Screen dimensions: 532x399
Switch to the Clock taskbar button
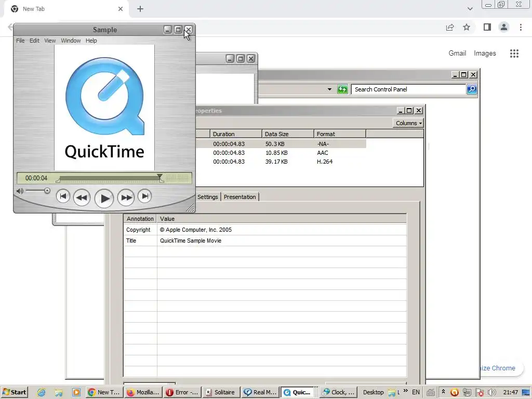coord(338,392)
